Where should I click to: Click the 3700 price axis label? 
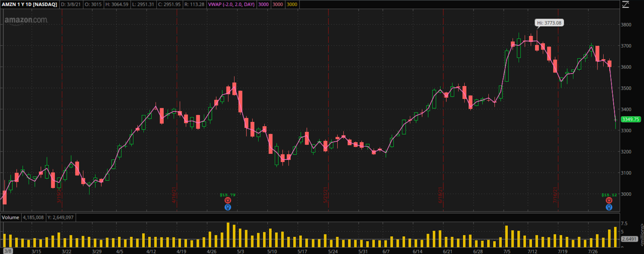626,46
